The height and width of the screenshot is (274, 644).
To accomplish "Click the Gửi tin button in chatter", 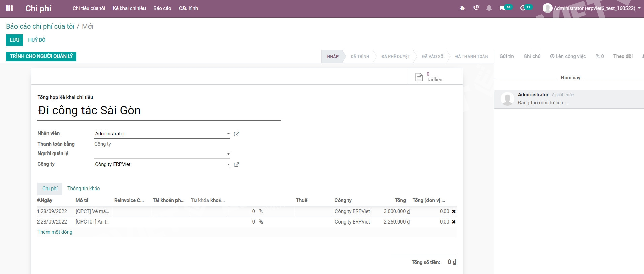I will tap(507, 56).
